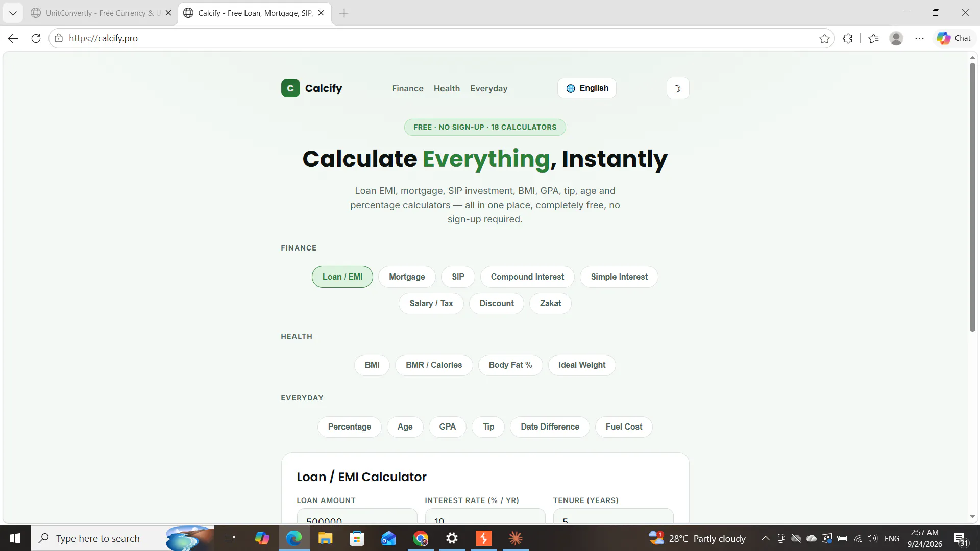Select the Loan / EMI calculator
980x551 pixels.
click(342, 277)
